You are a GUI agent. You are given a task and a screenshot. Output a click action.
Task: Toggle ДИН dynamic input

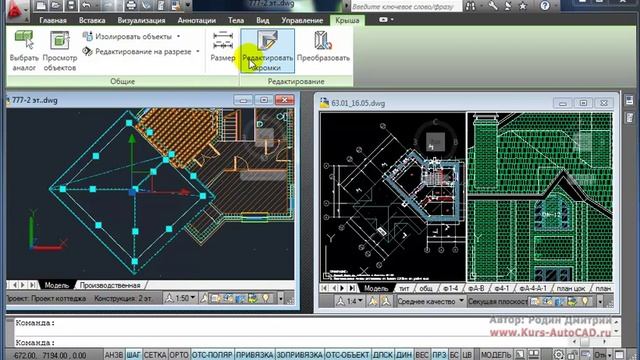click(x=404, y=355)
